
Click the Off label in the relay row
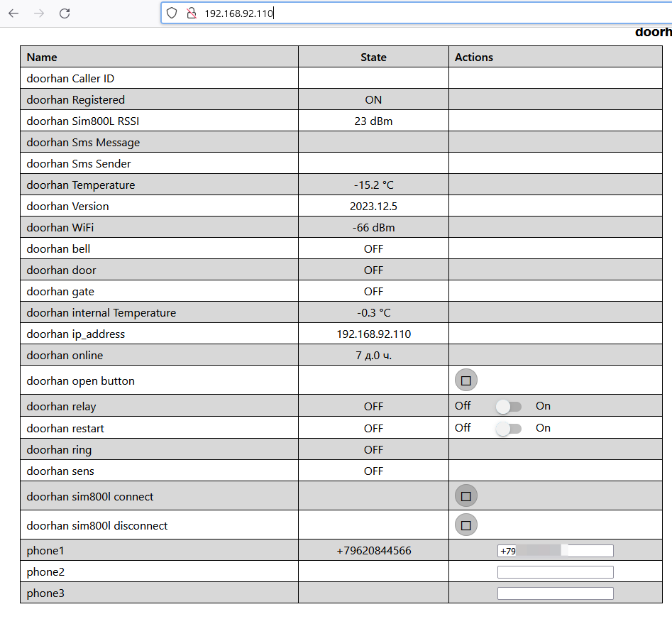coord(463,406)
